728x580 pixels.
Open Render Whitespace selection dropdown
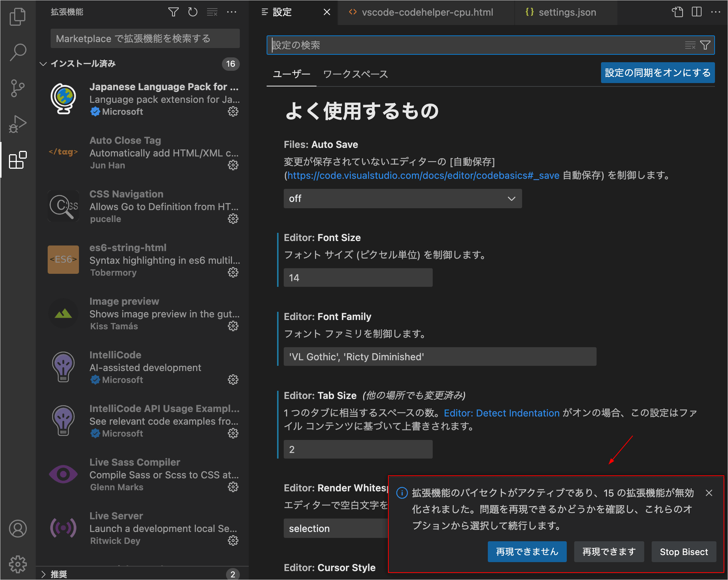point(336,529)
